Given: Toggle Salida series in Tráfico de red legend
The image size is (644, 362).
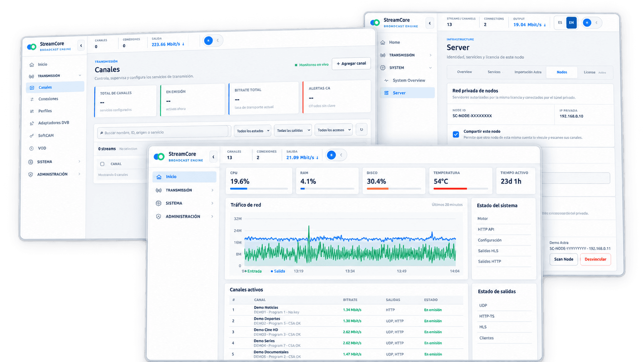Looking at the screenshot, I should coord(278,271).
